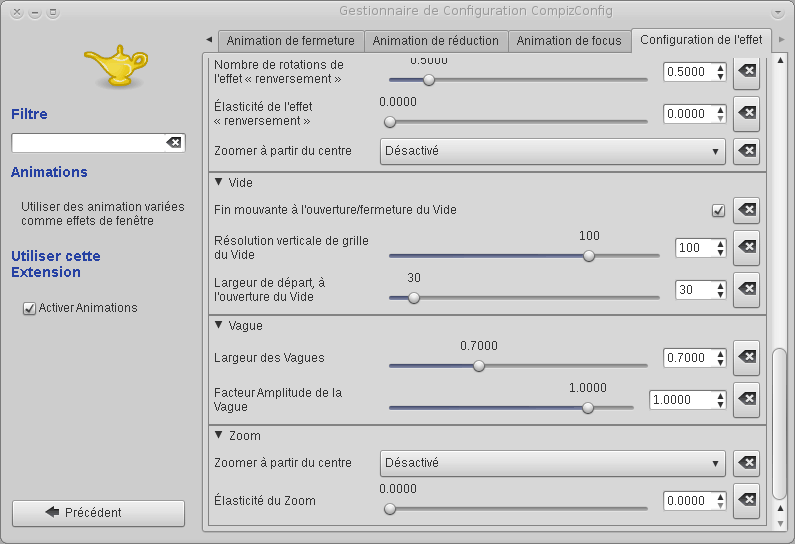This screenshot has height=544, width=795.
Task: Collapse the Vague section
Action: tap(219, 325)
